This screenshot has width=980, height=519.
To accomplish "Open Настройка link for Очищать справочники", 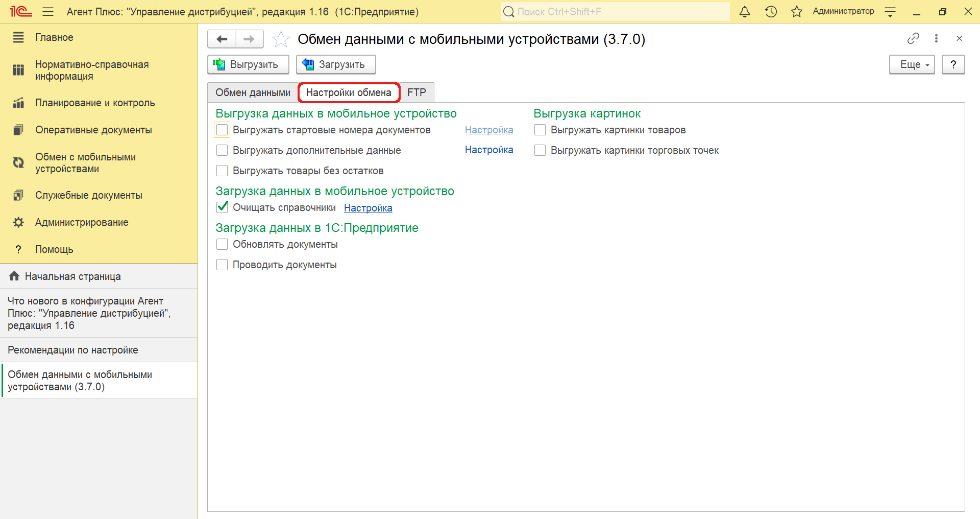I will click(x=368, y=208).
